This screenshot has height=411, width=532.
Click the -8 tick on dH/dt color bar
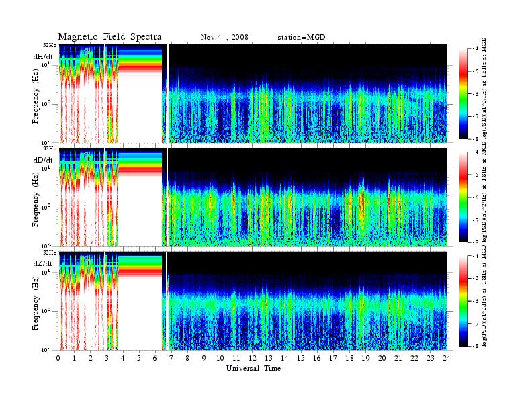pyautogui.click(x=476, y=138)
